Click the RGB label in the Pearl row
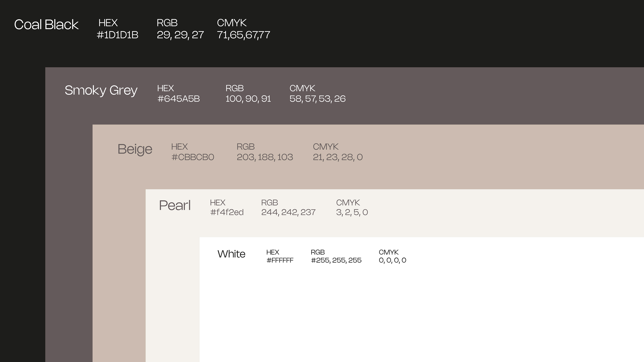 270,203
